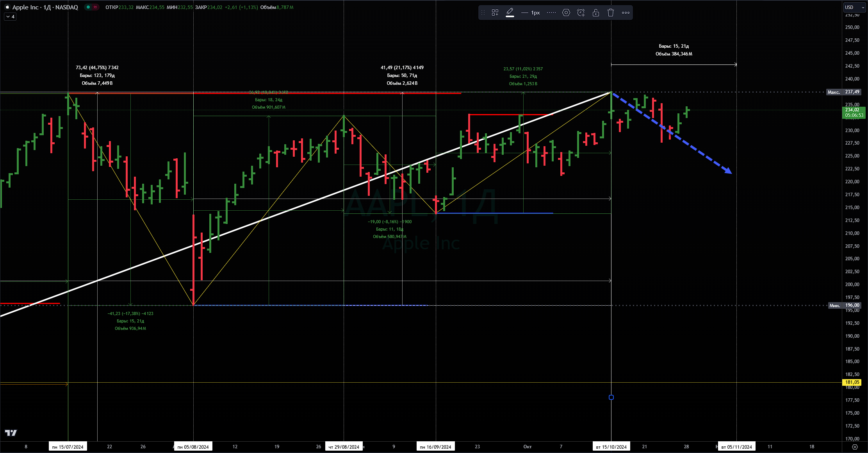Click the Макс. 237,49 price label
The width and height of the screenshot is (868, 453).
(843, 92)
